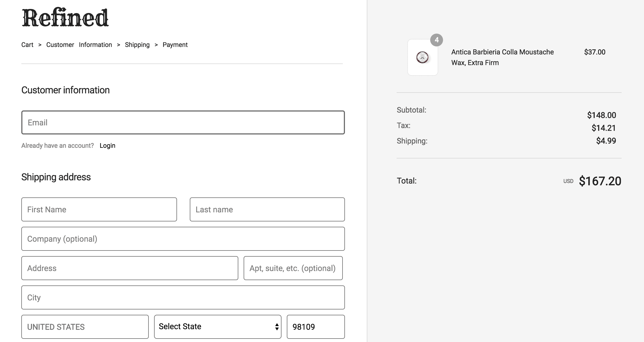Click the UNITED STATES country field

(85, 327)
